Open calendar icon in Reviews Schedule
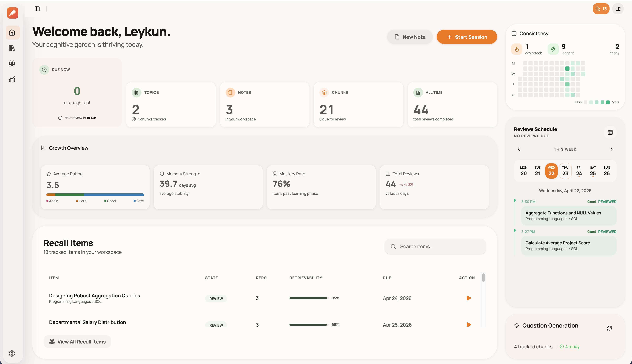The image size is (632, 364). pos(610,132)
